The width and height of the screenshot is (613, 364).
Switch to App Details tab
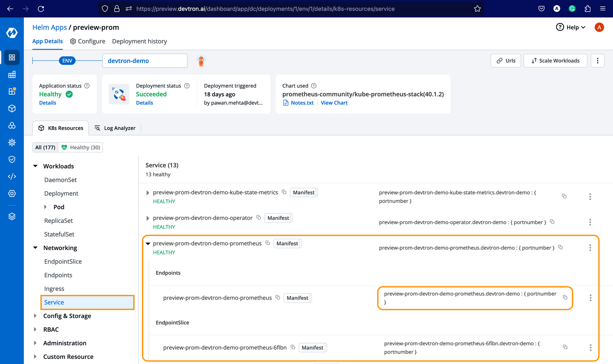click(x=48, y=41)
